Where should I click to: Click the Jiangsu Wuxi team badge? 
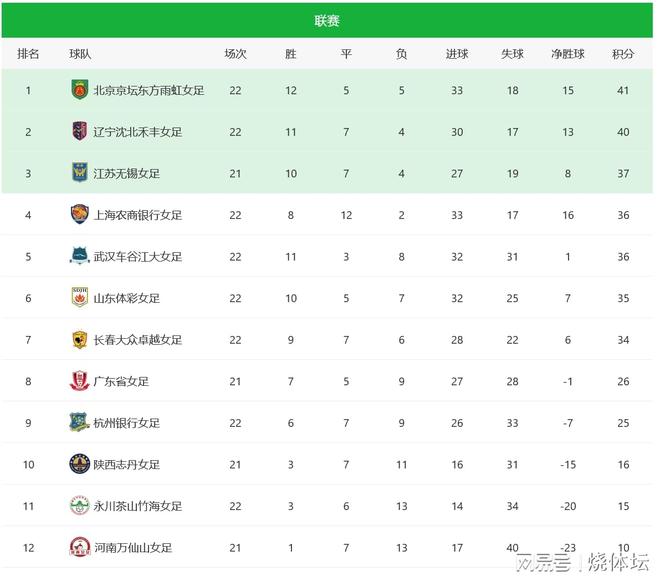click(79, 173)
